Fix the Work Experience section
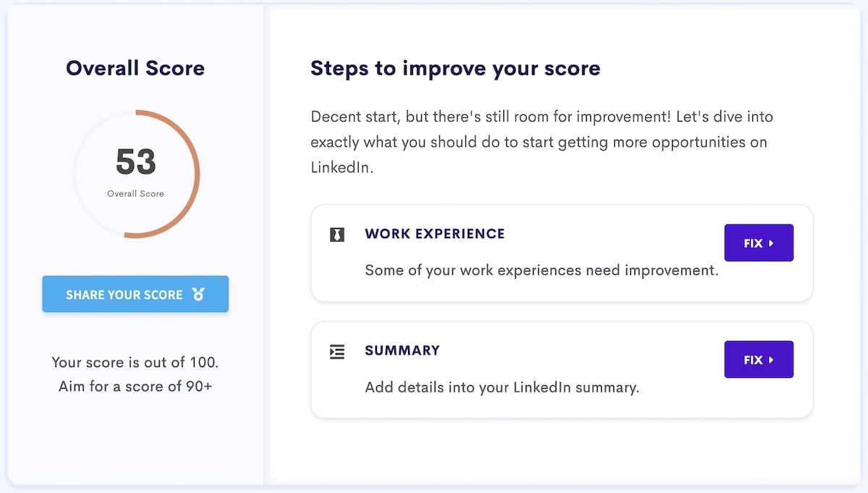The width and height of the screenshot is (868, 493). [x=758, y=243]
